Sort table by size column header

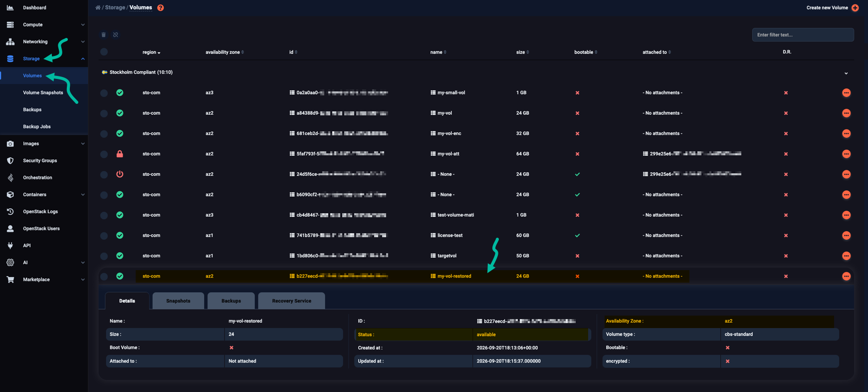point(522,52)
